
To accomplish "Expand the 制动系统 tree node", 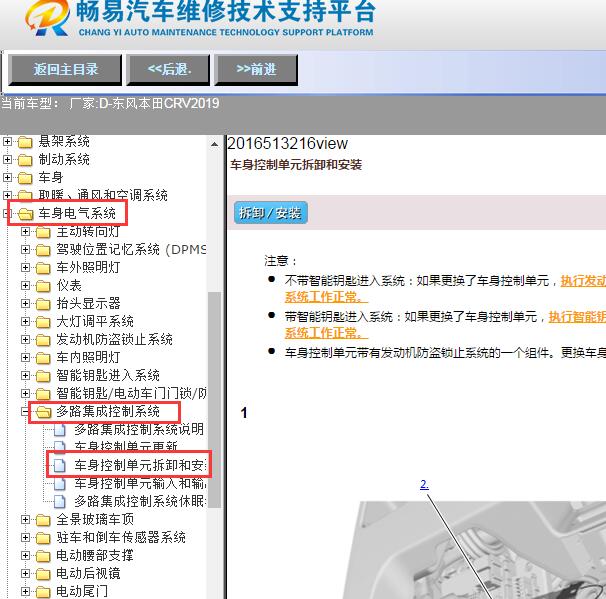I will [x=7, y=159].
